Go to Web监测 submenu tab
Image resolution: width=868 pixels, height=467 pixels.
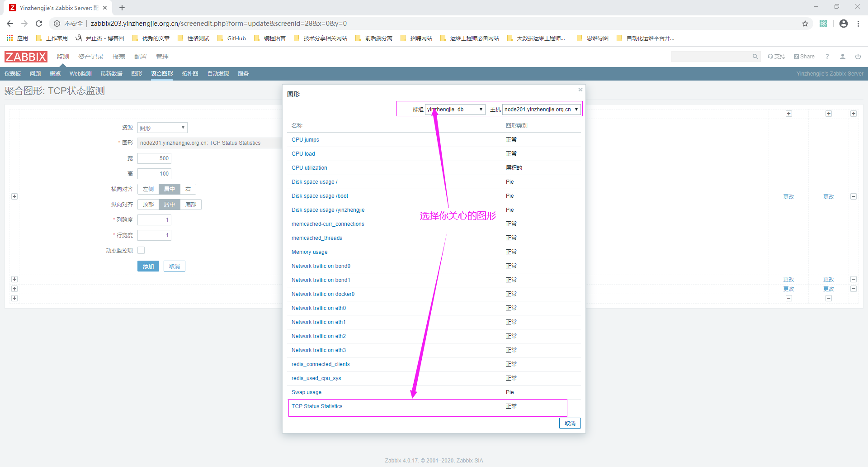coord(80,74)
